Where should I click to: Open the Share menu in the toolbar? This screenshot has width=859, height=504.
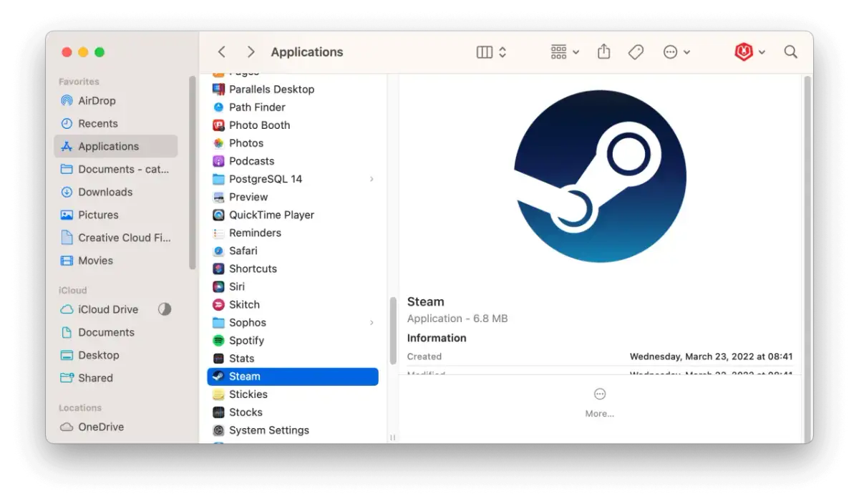click(x=603, y=52)
